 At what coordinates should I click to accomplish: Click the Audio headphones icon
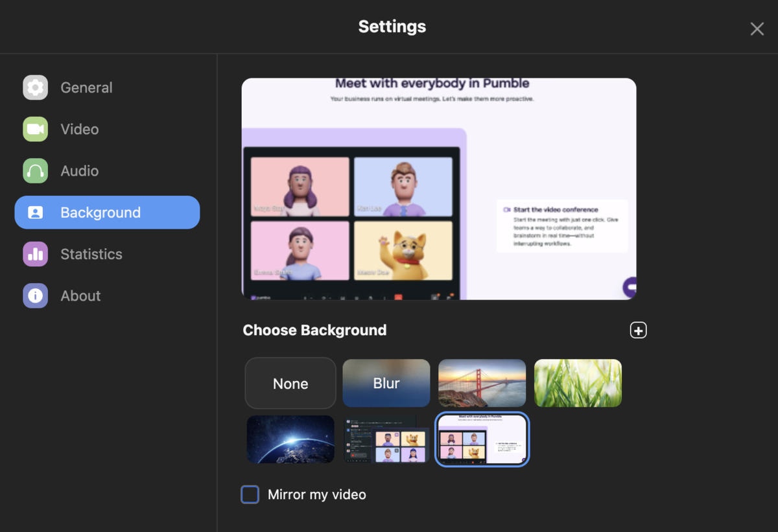click(36, 171)
